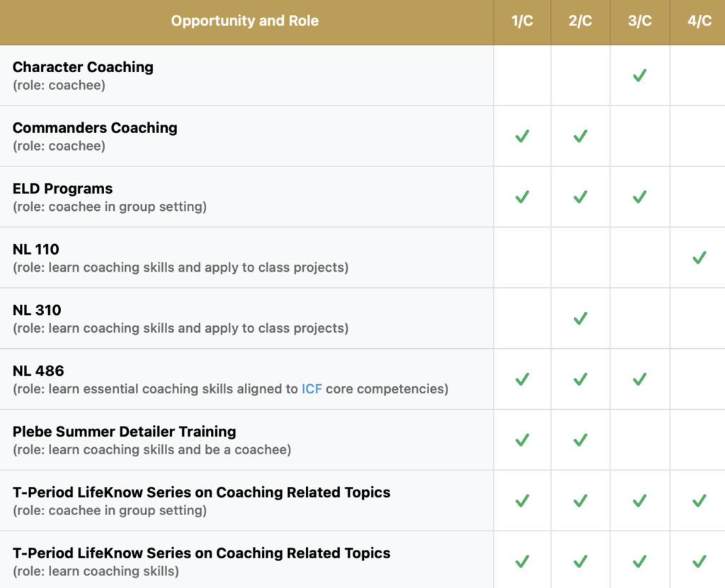Click the Character Coaching row title
725x588 pixels.
[x=83, y=67]
